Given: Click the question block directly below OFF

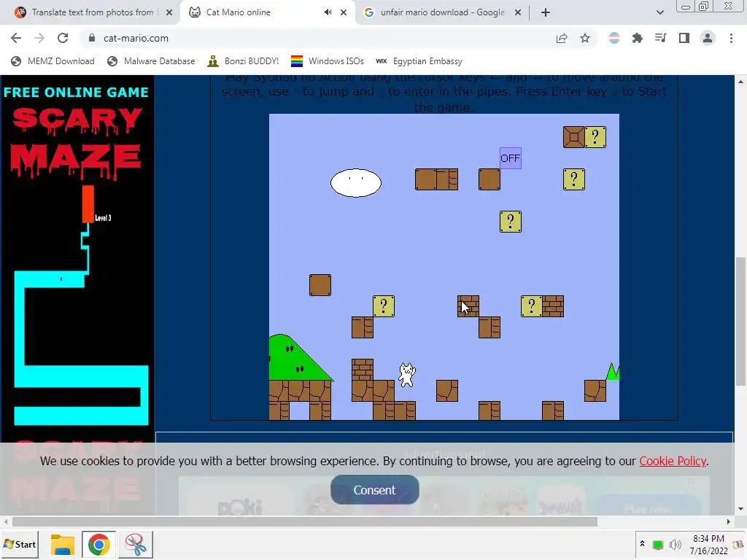Looking at the screenshot, I should tap(510, 222).
